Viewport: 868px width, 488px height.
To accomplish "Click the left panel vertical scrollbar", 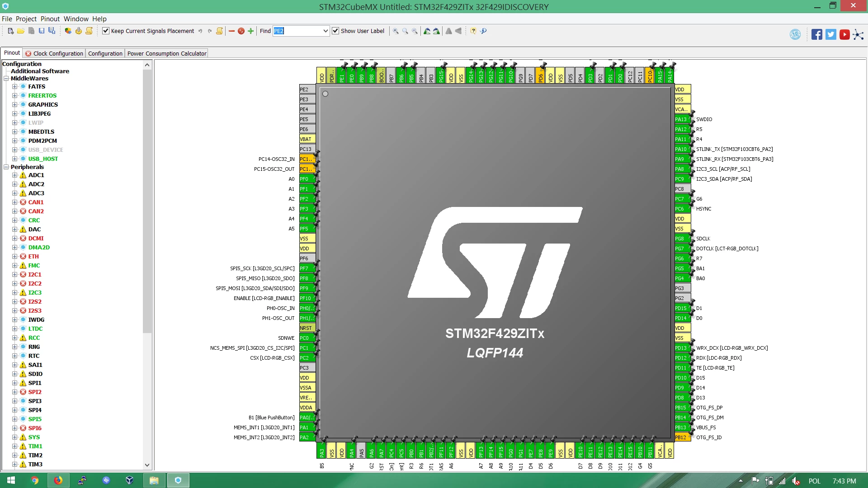I will pyautogui.click(x=147, y=201).
